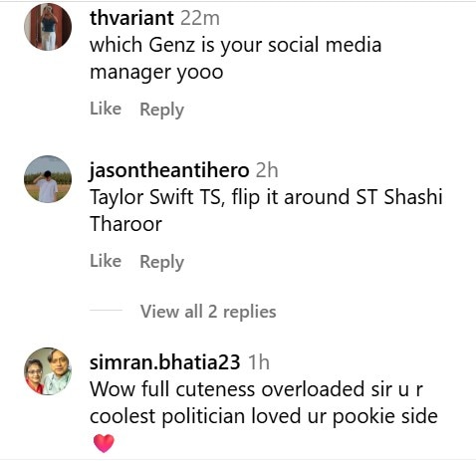
Task: Click the word 'Tharoor' in the comment
Action: 125,224
